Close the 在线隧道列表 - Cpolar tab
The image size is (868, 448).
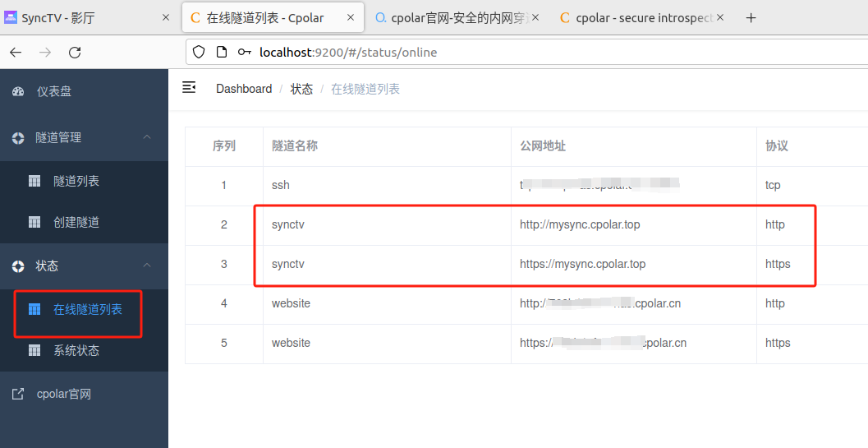click(x=351, y=18)
